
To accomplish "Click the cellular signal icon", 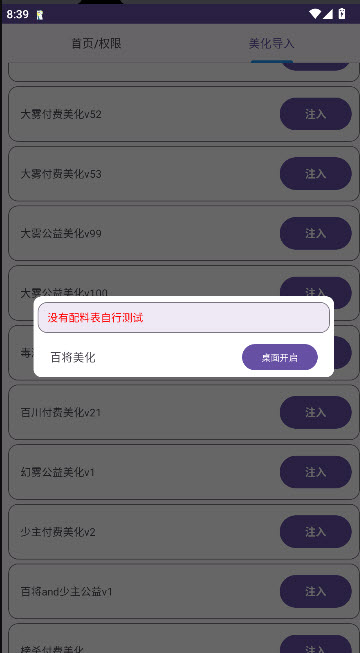I will tap(328, 14).
